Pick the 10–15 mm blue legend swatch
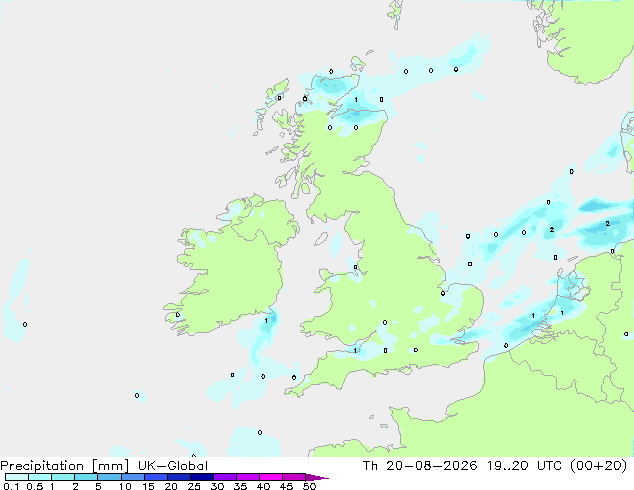Screen dimensions: 634x490 [133, 477]
